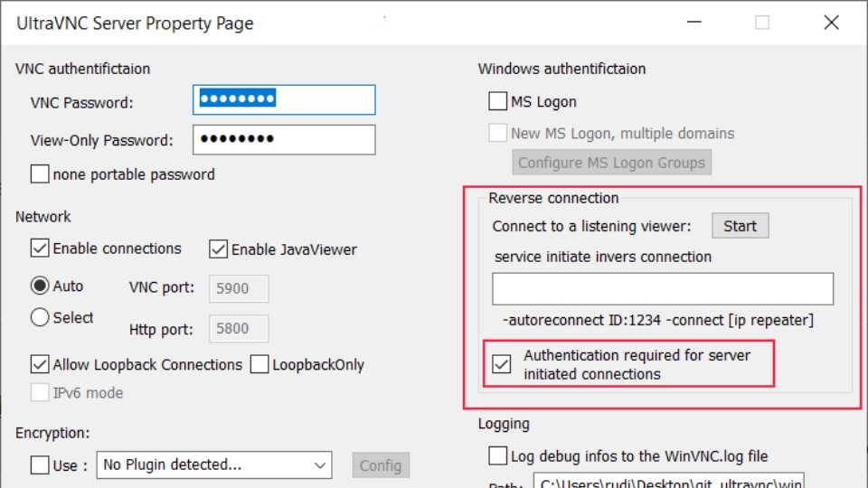Toggle New MS Logon, multiple domains

(x=497, y=133)
